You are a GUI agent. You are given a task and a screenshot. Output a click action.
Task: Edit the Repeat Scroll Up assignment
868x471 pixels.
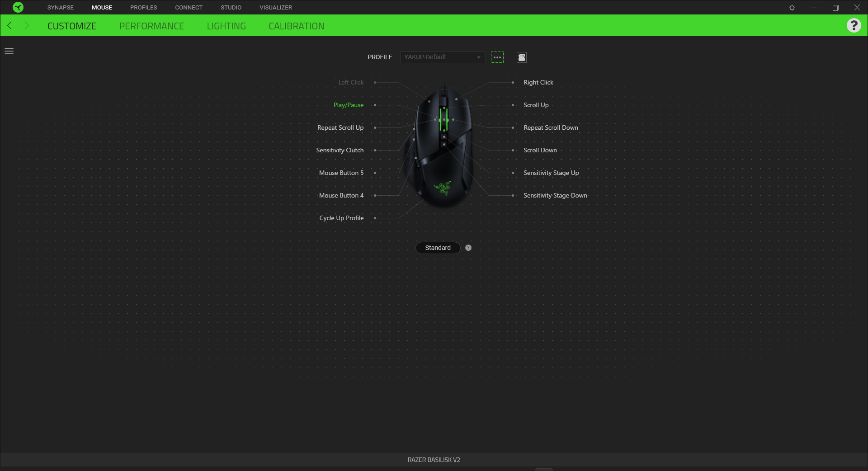click(340, 127)
